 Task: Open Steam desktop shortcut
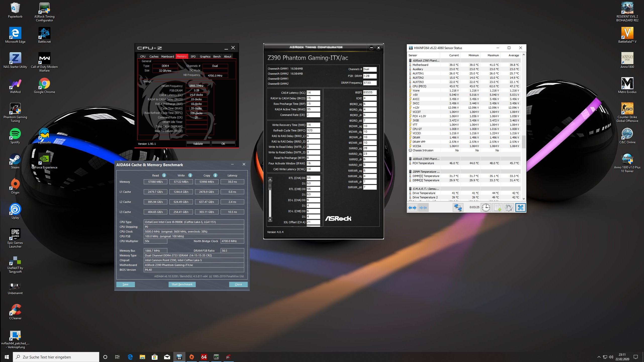[x=15, y=161]
